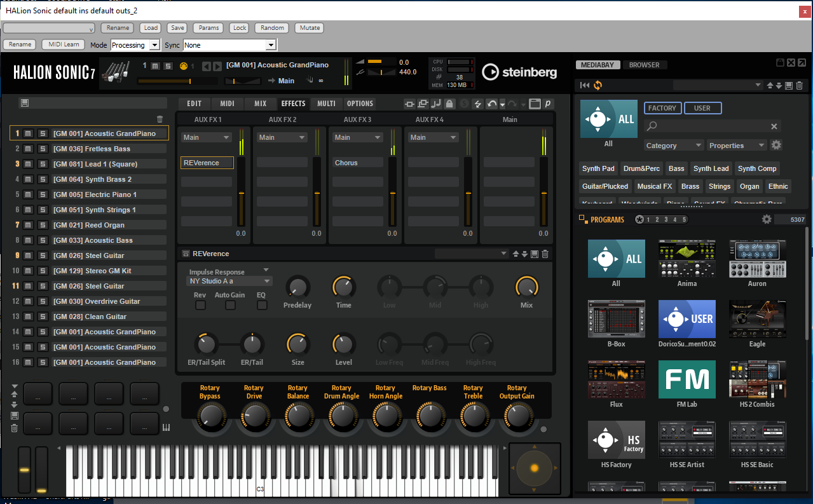Click trash icon above program slot list

tap(160, 119)
